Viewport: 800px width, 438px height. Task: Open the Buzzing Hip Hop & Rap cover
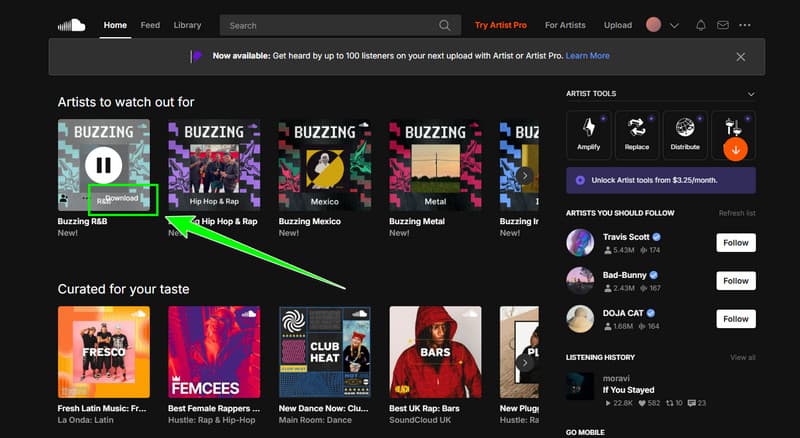pos(214,165)
